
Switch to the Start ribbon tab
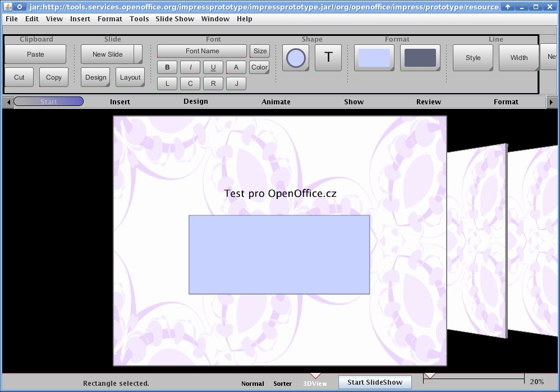[x=49, y=102]
